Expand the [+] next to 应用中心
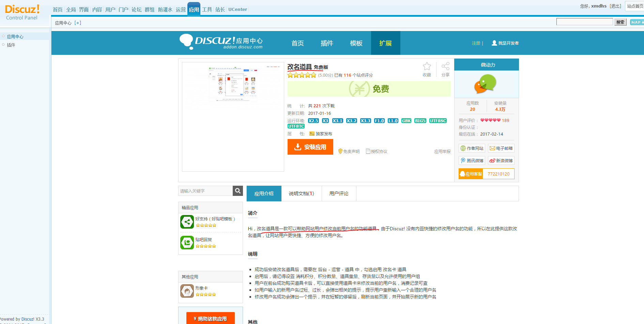644x324 pixels. click(x=78, y=23)
